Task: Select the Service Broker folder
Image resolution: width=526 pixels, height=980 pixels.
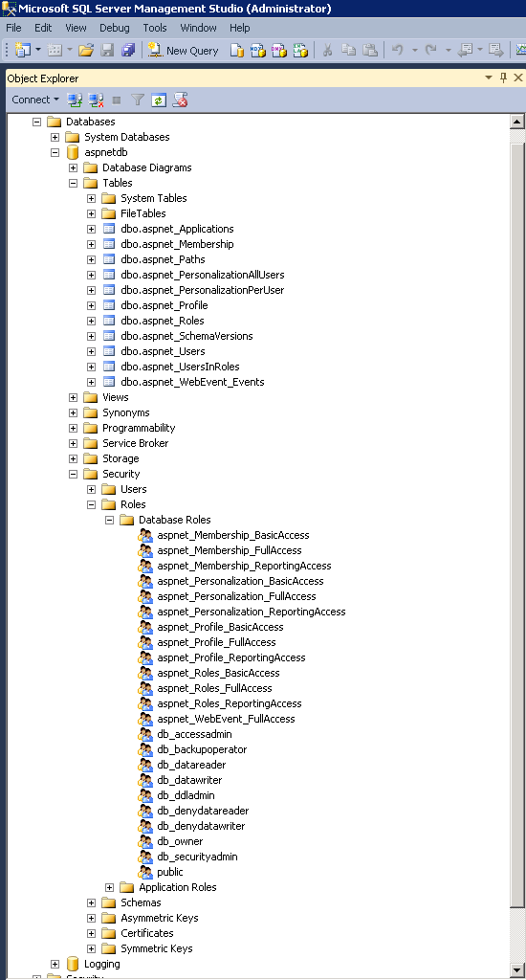Action: click(x=136, y=443)
